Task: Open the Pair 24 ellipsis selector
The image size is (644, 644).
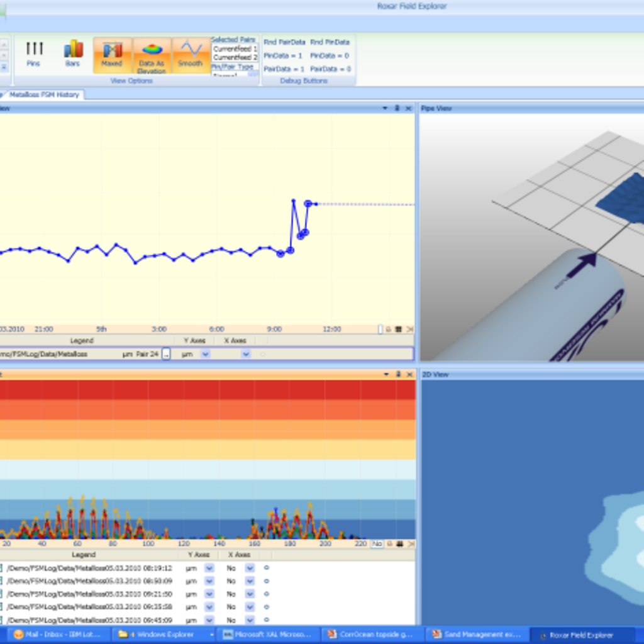Action: 166,354
